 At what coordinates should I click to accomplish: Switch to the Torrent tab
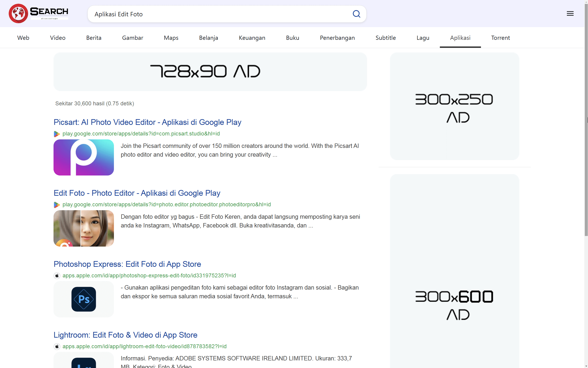pos(500,38)
